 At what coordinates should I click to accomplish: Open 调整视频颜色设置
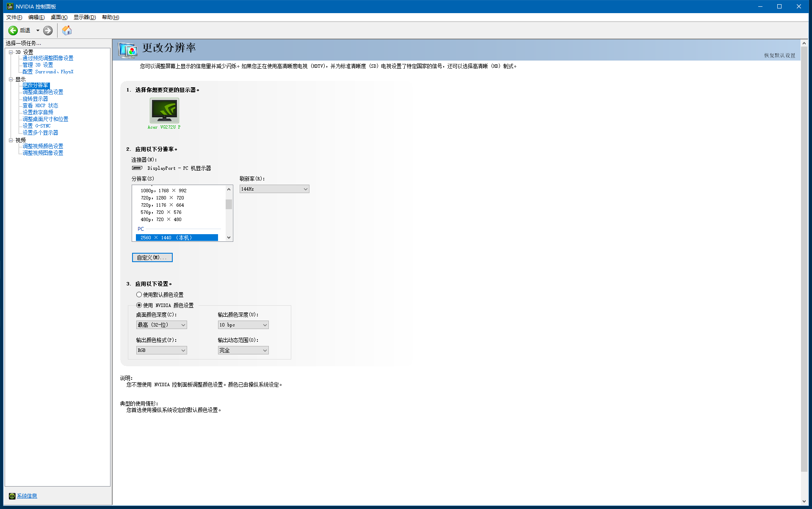pyautogui.click(x=43, y=147)
